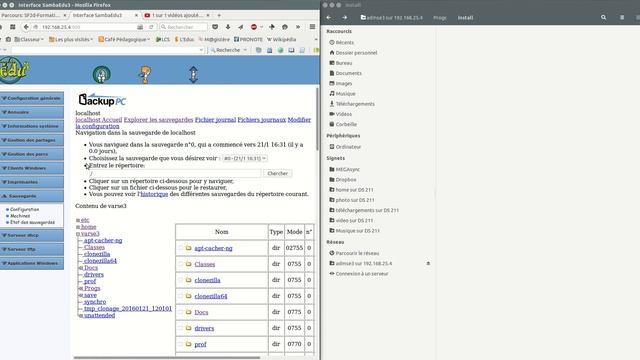Image resolution: width=640 pixels, height=360 pixels.
Task: Tick checkbox for drivers row
Action: point(180,328)
